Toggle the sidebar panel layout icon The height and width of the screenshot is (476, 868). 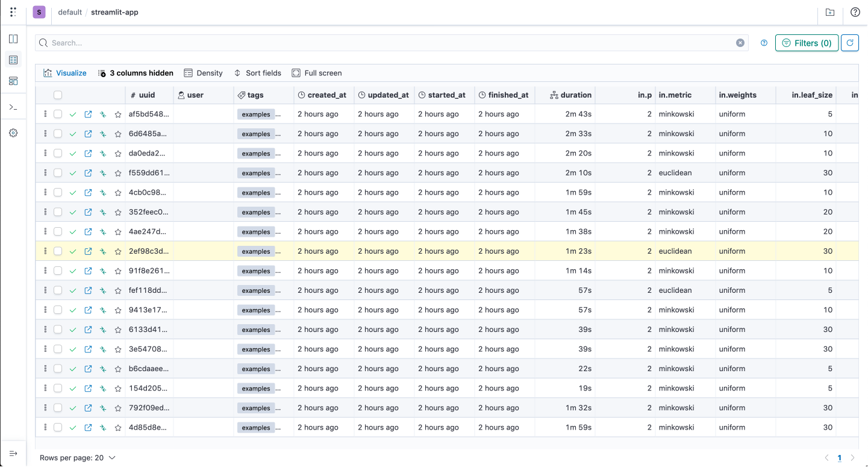13,39
